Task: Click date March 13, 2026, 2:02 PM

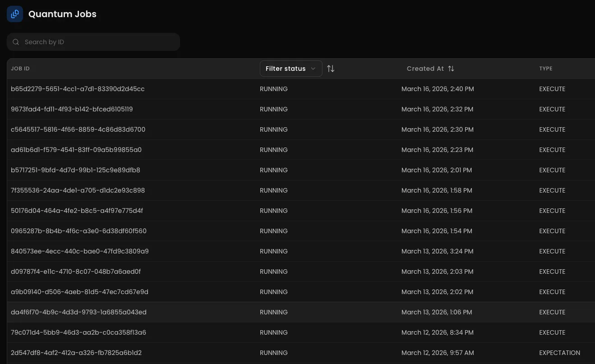Action: pyautogui.click(x=438, y=292)
